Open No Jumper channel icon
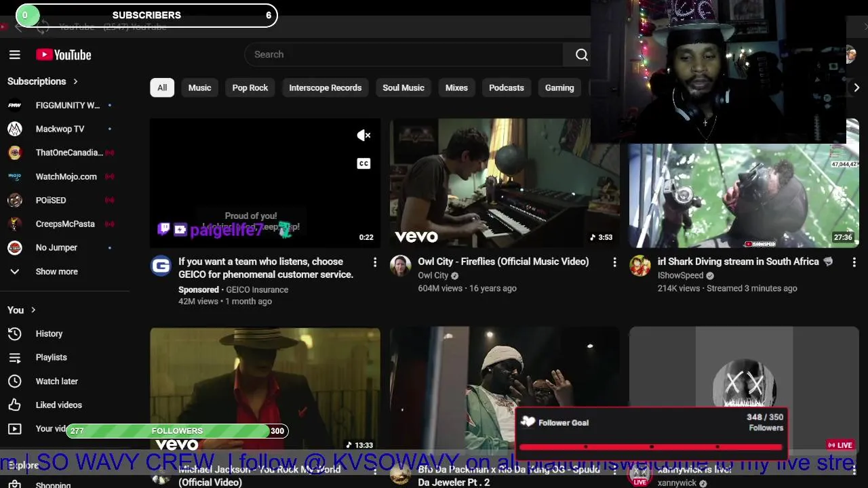The width and height of the screenshot is (868, 488). point(14,247)
